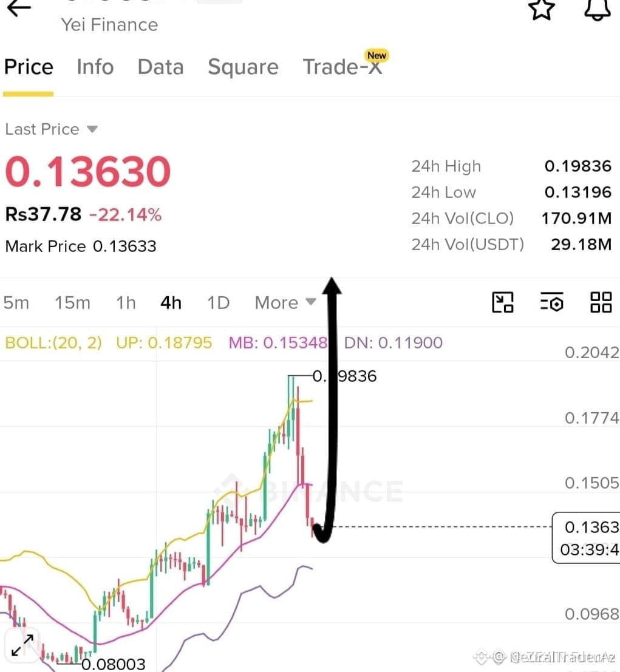The width and height of the screenshot is (620, 672).
Task: Open the Square tab
Action: (243, 67)
